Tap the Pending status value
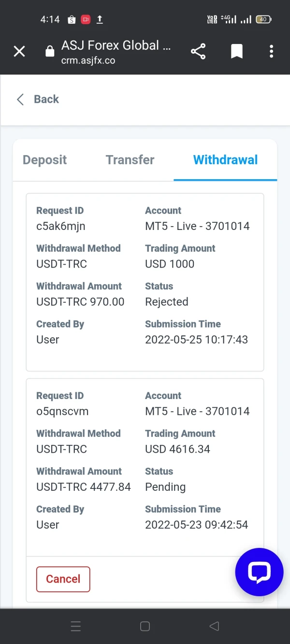 coord(165,487)
